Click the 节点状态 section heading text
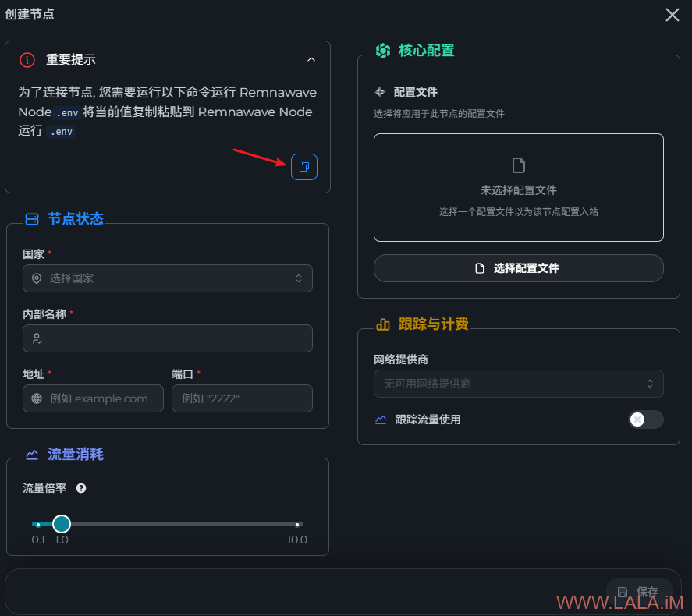 [x=76, y=218]
